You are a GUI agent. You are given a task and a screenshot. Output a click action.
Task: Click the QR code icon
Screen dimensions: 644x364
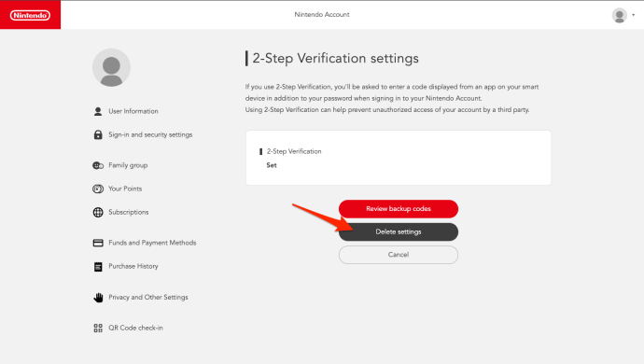click(98, 328)
